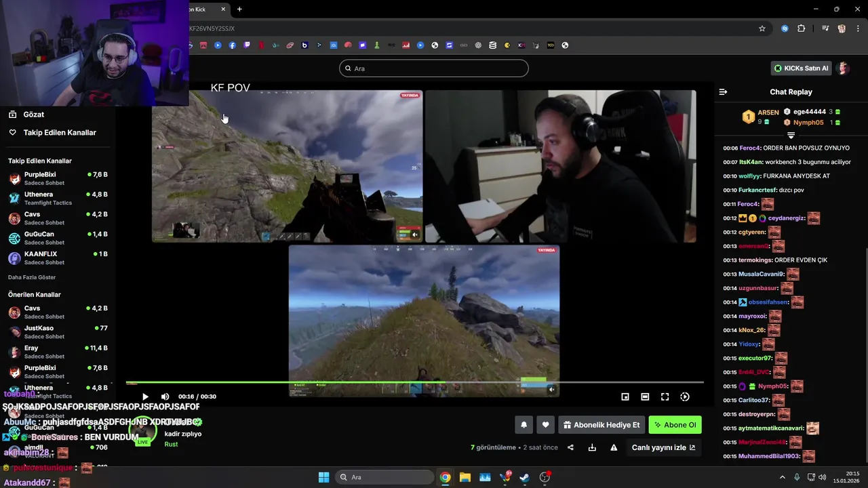The width and height of the screenshot is (868, 488).
Task: Open Steam from the taskbar
Action: pos(525,477)
